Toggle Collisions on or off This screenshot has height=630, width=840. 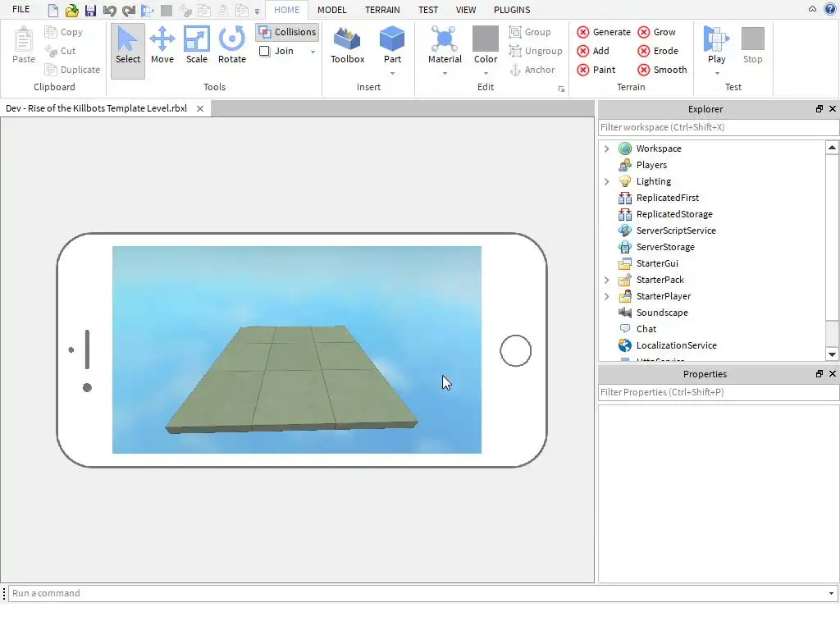tap(287, 32)
